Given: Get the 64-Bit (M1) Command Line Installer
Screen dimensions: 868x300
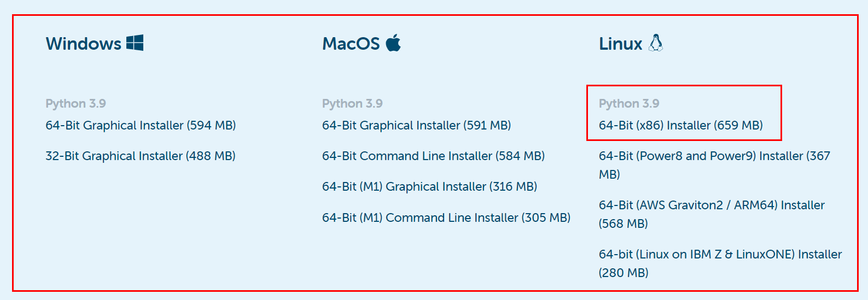Looking at the screenshot, I should 446,218.
